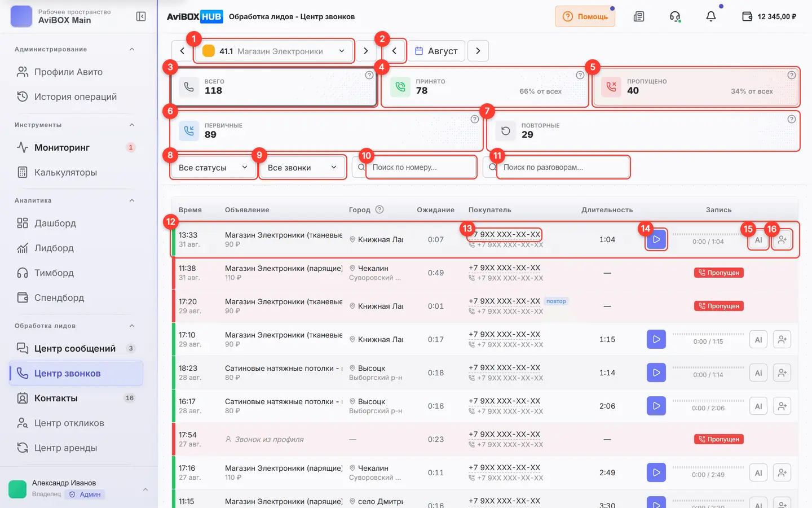Screen dimensions: 812x508
Task: Go to next account arrow after 41.1
Action: tap(366, 51)
